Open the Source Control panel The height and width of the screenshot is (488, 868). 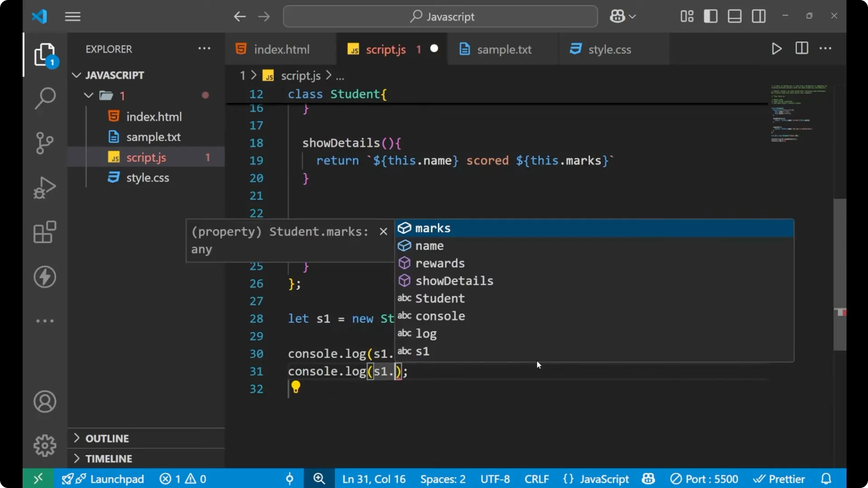(45, 143)
